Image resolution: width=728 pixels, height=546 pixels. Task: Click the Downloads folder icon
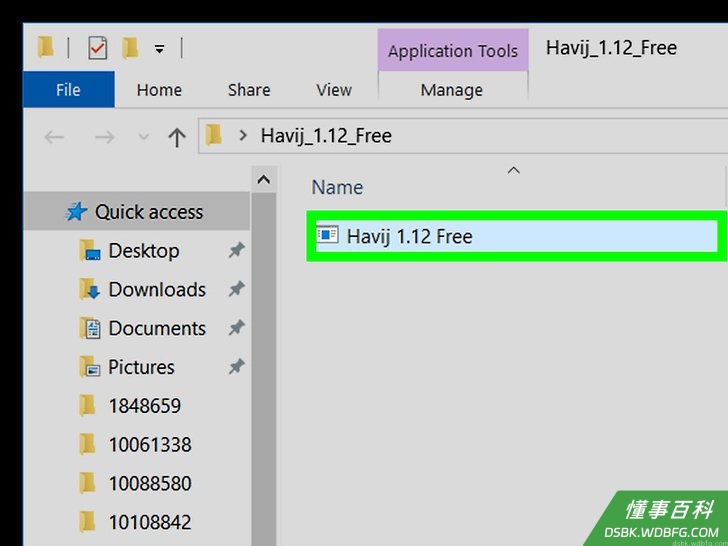(x=90, y=290)
